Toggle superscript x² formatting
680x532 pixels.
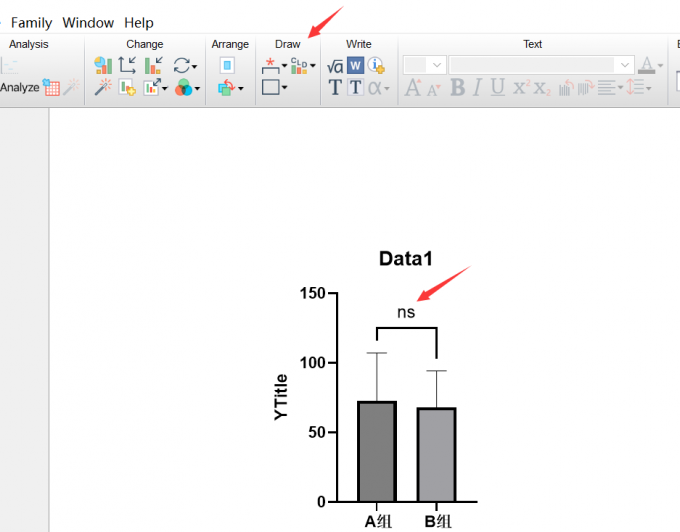[x=522, y=87]
